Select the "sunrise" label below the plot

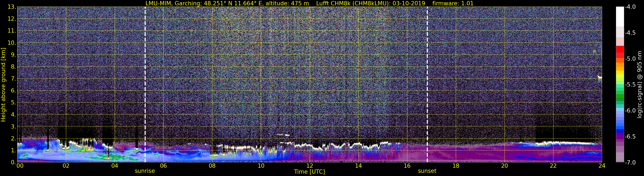(x=145, y=171)
